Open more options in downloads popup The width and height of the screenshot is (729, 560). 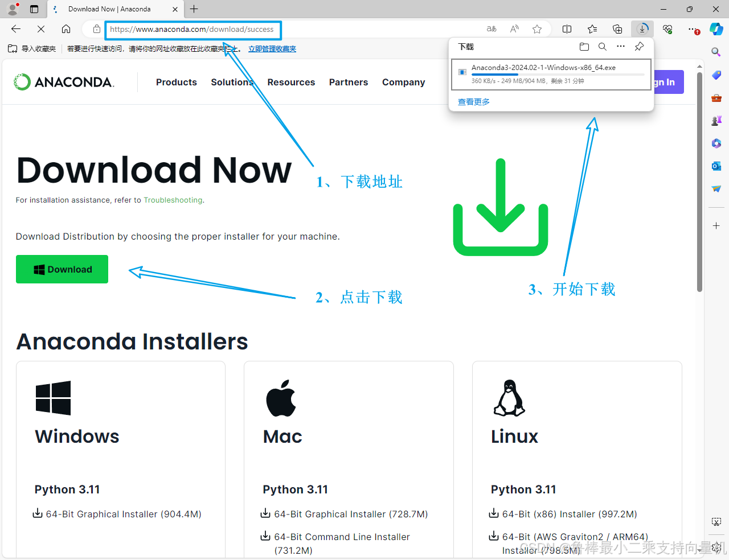click(621, 47)
